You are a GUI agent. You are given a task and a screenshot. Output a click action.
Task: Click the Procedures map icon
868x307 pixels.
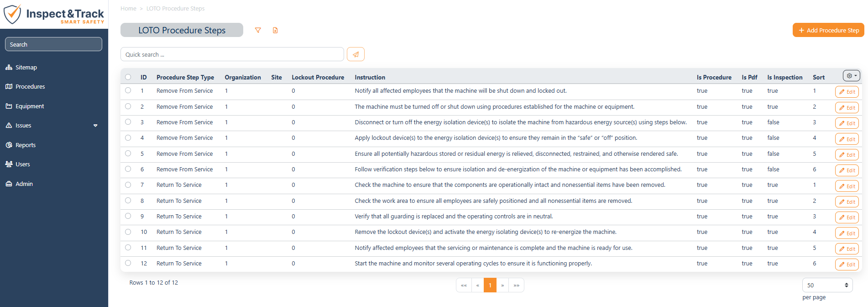tap(9, 86)
